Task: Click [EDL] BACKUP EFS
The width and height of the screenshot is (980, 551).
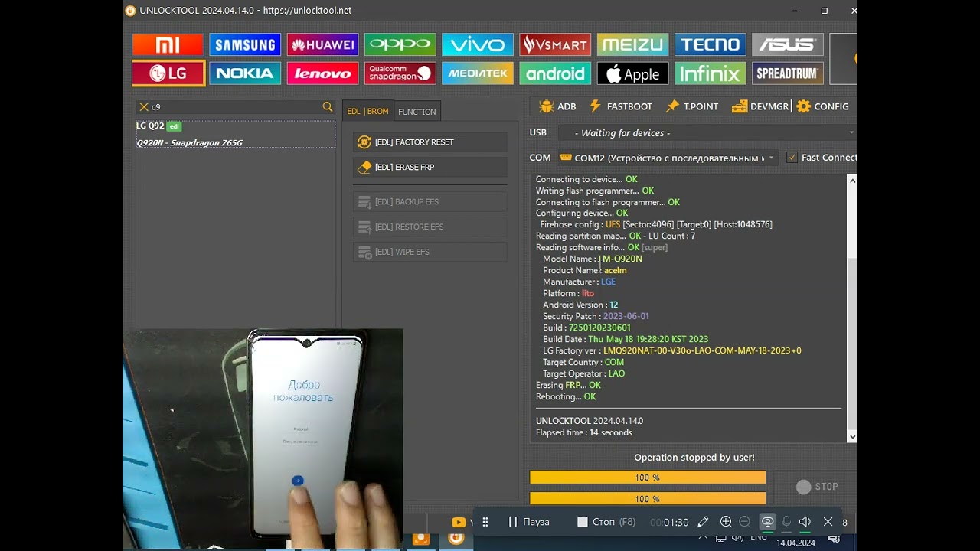Action: click(430, 202)
